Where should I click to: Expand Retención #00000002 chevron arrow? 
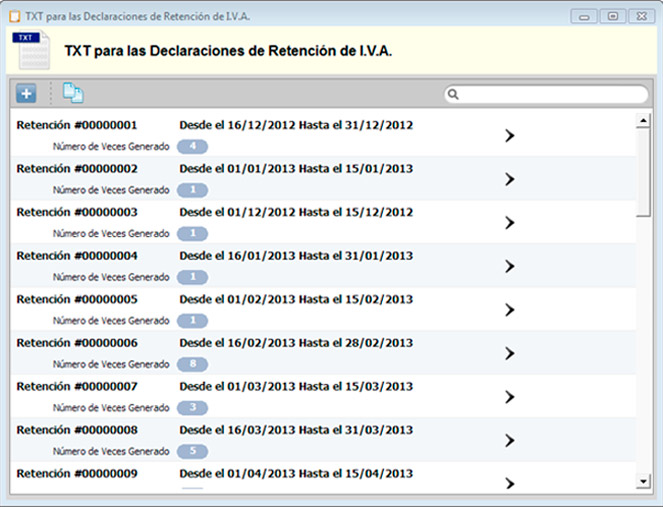(509, 179)
